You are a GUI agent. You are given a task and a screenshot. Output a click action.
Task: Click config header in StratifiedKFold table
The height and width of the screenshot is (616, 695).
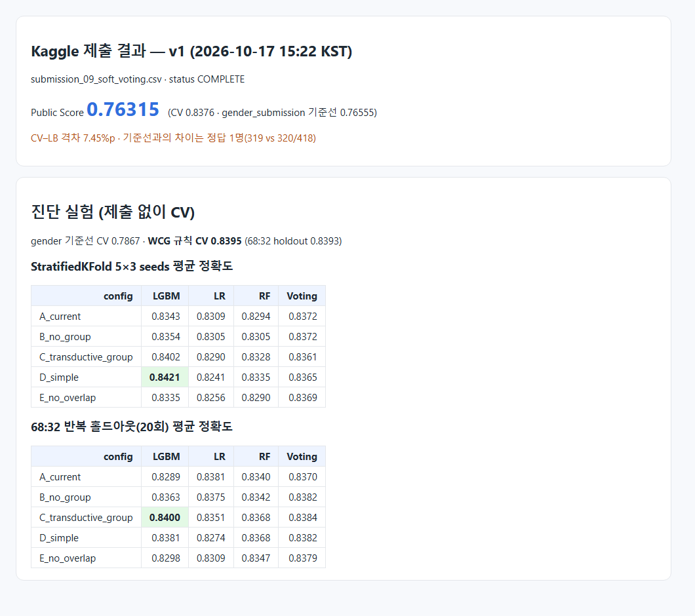click(x=118, y=296)
